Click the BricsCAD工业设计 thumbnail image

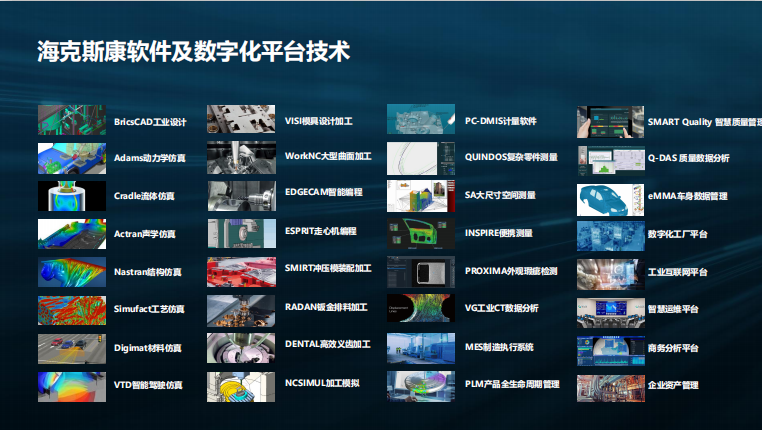click(x=72, y=120)
